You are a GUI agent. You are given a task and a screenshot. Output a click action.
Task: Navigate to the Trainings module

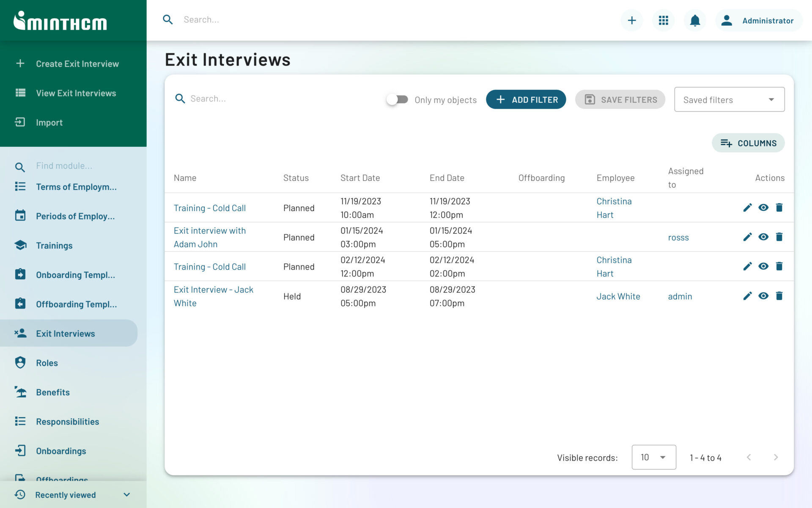(54, 245)
